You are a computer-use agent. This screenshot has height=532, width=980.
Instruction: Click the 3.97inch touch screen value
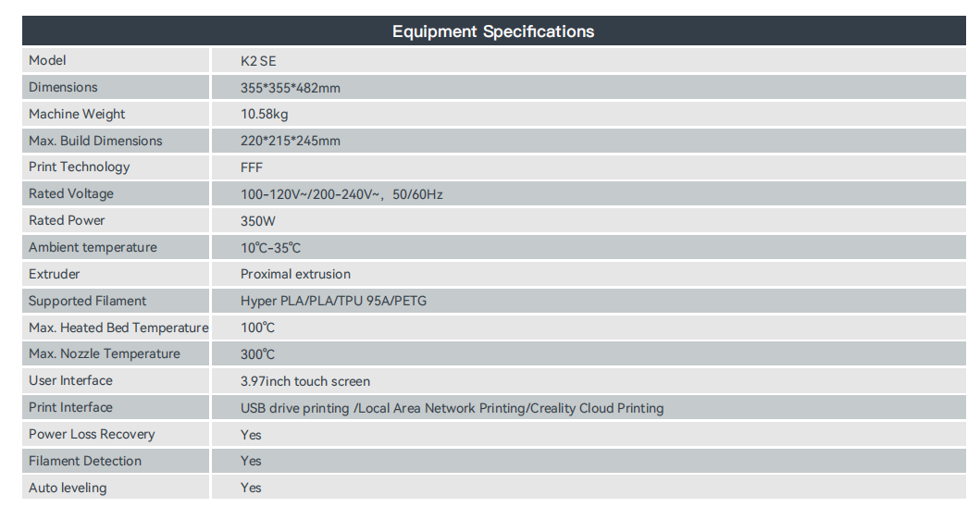304,381
